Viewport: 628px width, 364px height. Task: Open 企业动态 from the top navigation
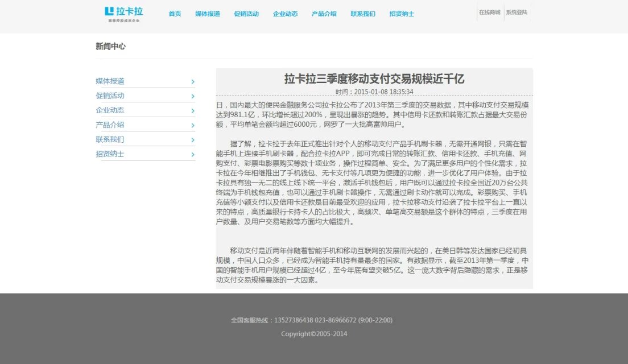[285, 14]
